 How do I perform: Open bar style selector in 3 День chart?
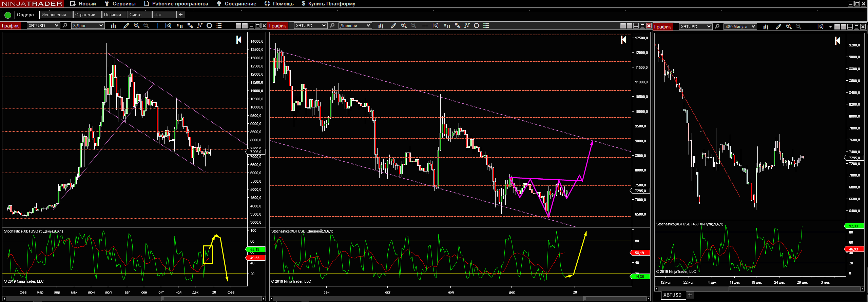(114, 26)
